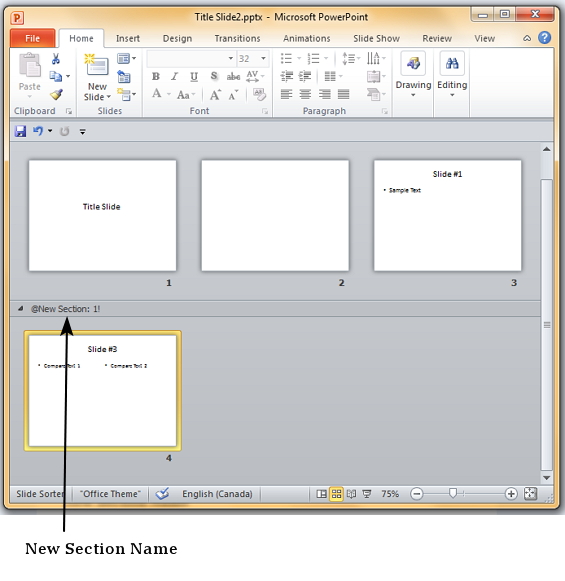The image size is (565, 581).
Task: Fit slide to current window icon
Action: [x=530, y=494]
